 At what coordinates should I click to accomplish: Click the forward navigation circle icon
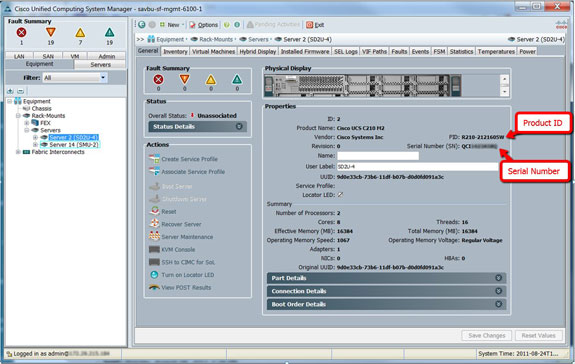pos(152,25)
